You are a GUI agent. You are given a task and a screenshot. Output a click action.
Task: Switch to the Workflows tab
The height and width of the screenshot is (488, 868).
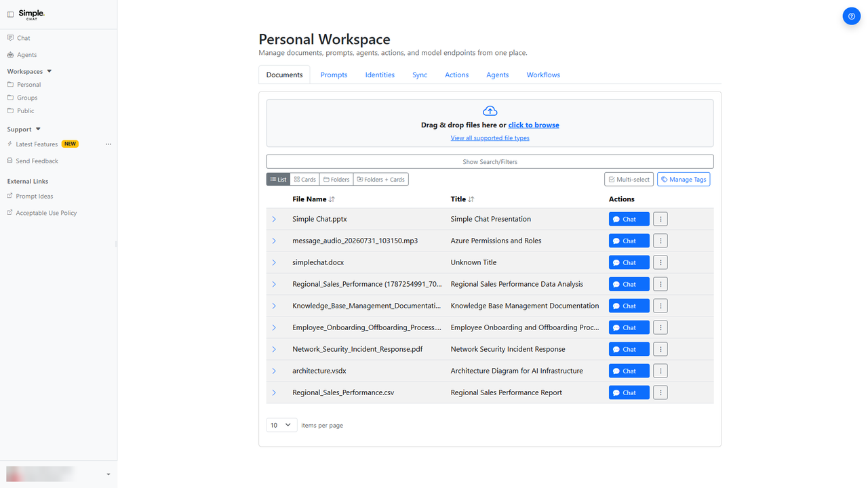click(543, 75)
